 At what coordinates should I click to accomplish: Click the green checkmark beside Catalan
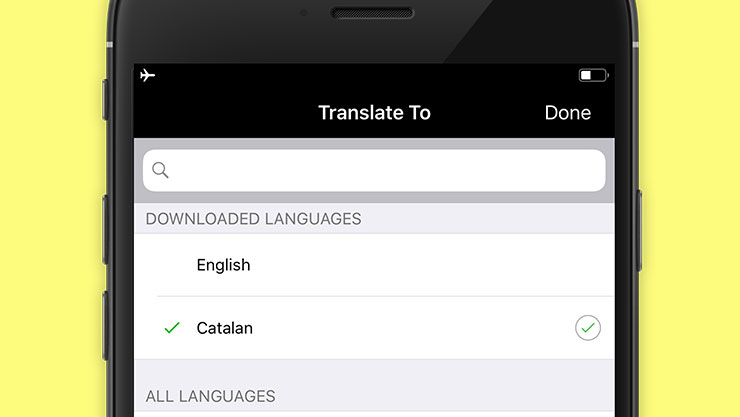172,328
